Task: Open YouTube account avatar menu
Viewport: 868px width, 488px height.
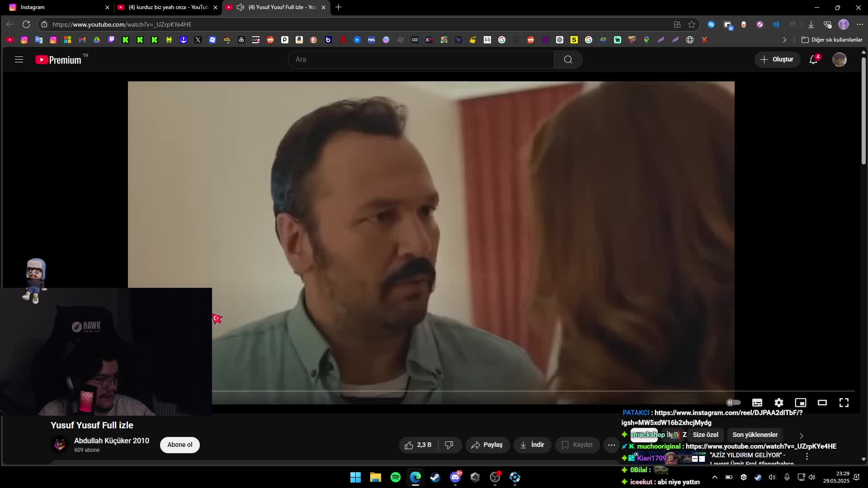Action: [840, 60]
